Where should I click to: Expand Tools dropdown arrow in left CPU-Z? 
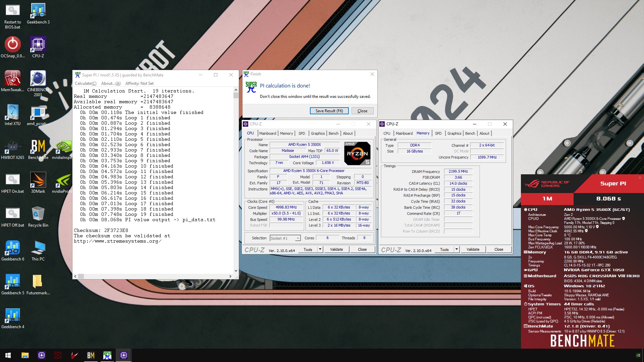pyautogui.click(x=320, y=249)
